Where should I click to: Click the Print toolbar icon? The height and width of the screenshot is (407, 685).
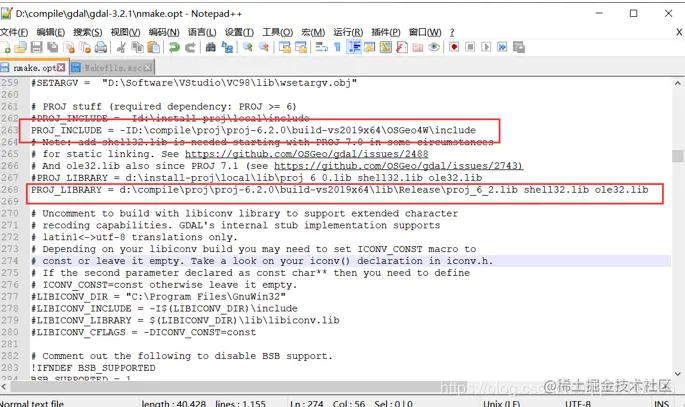(x=101, y=47)
